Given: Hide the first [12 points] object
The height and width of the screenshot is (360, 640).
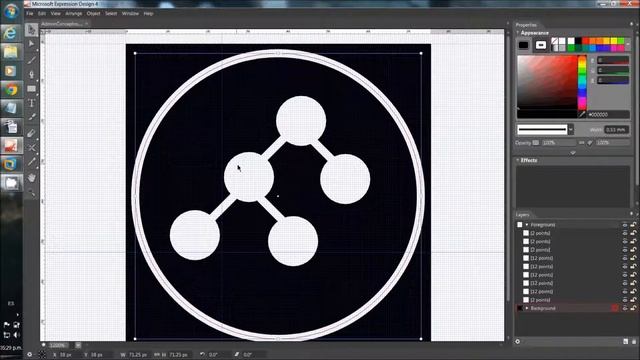Looking at the screenshot, I should [624, 258].
